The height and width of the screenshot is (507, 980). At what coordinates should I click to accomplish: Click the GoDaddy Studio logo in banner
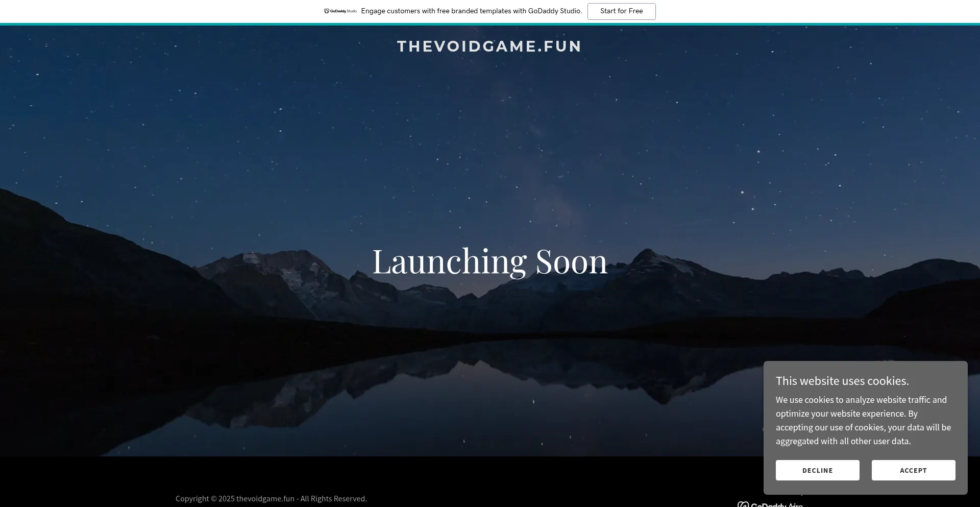point(340,11)
